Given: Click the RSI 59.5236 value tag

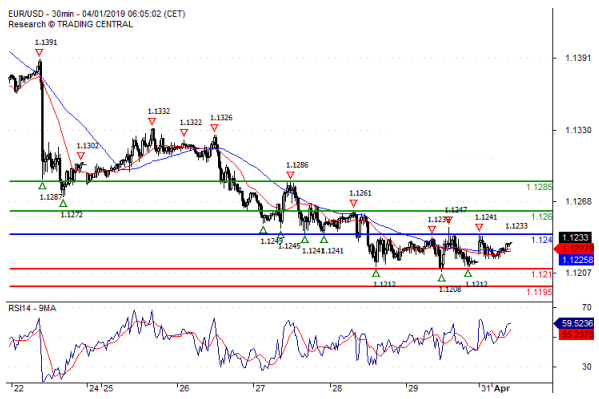Looking at the screenshot, I should point(574,323).
